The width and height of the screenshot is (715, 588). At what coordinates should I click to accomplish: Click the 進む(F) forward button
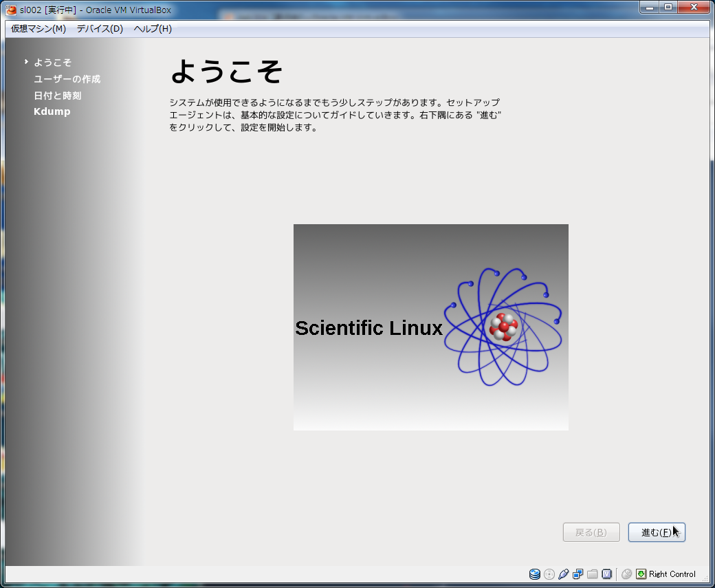coord(657,532)
